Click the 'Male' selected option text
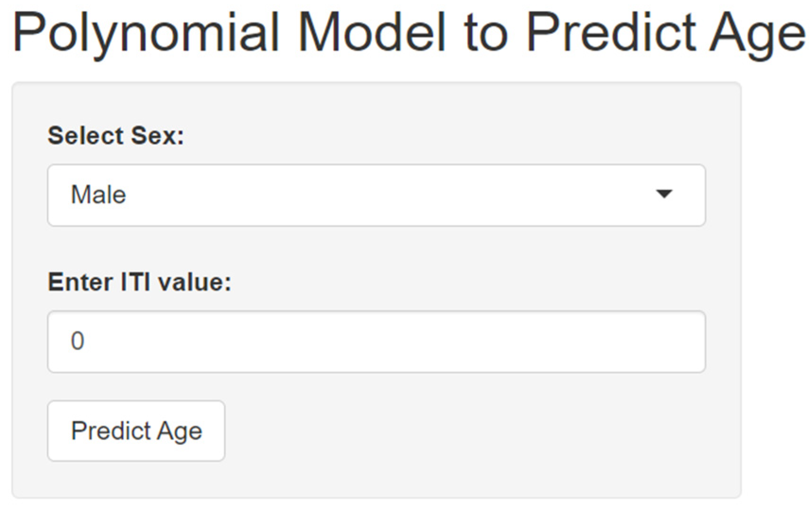 98,195
